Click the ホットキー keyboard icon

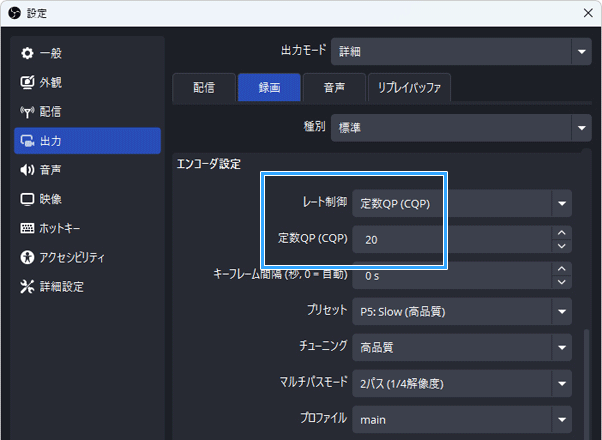pyautogui.click(x=27, y=228)
